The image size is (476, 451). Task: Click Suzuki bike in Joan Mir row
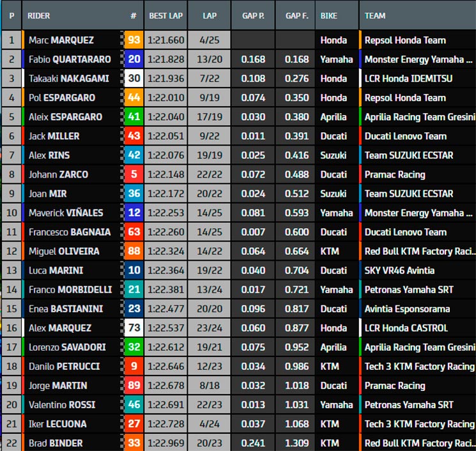(333, 194)
